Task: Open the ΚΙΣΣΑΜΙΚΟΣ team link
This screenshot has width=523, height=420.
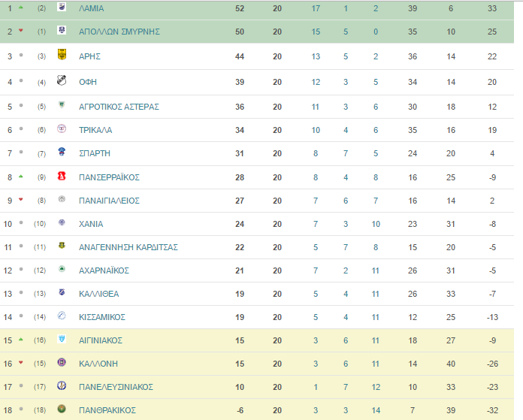Action: point(102,317)
